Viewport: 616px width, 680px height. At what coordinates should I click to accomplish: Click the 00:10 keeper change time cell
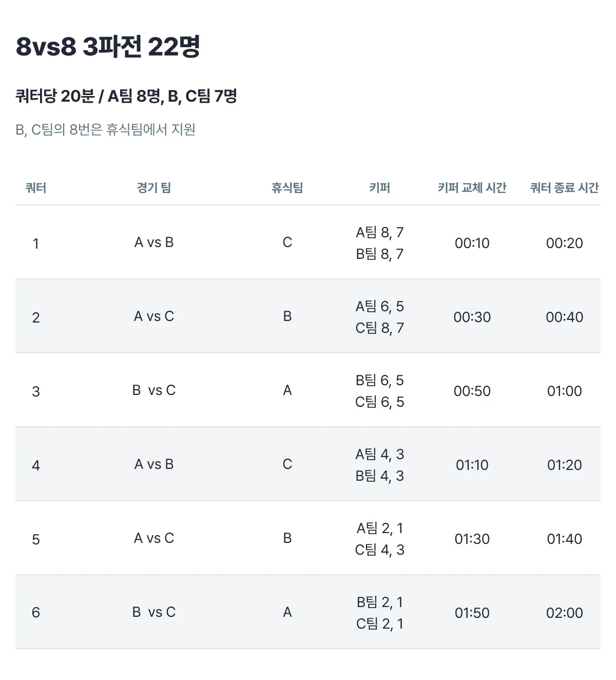[x=472, y=243]
